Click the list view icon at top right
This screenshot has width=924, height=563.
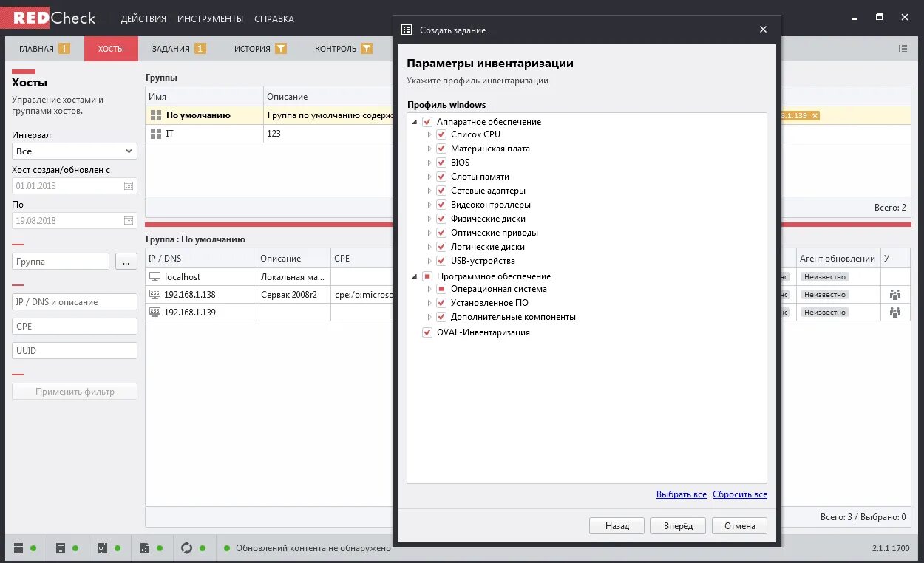click(903, 49)
